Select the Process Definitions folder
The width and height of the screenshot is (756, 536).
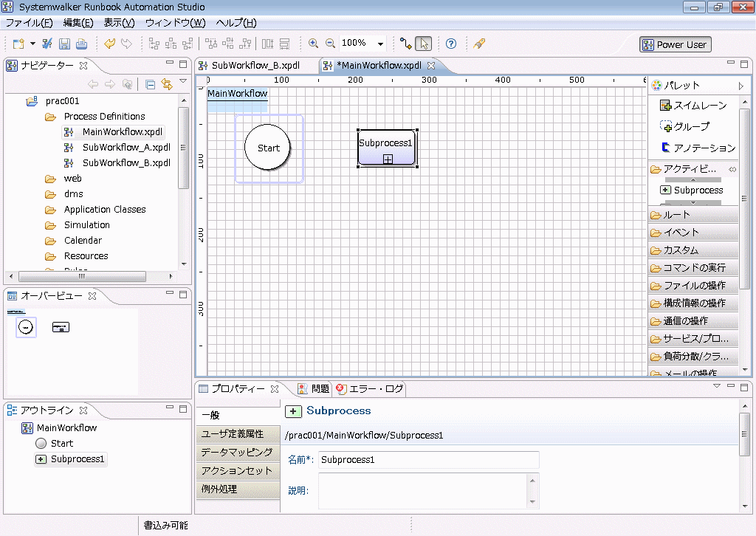click(x=104, y=116)
